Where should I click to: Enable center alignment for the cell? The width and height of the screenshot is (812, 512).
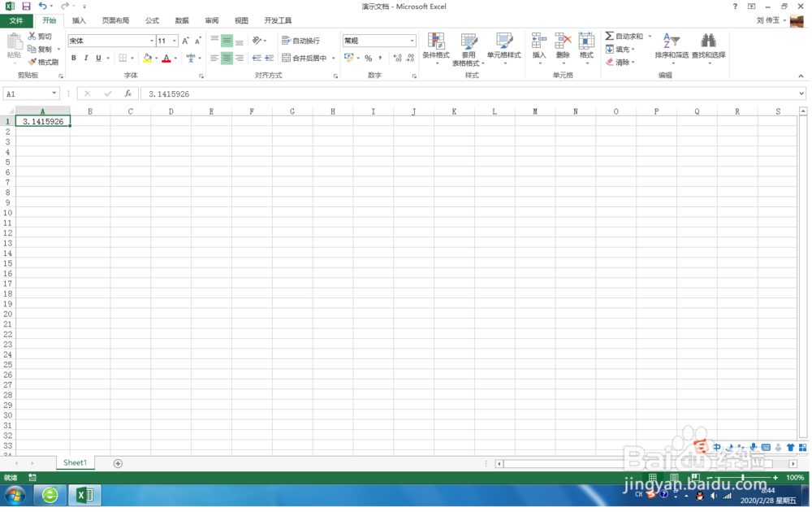[x=226, y=58]
